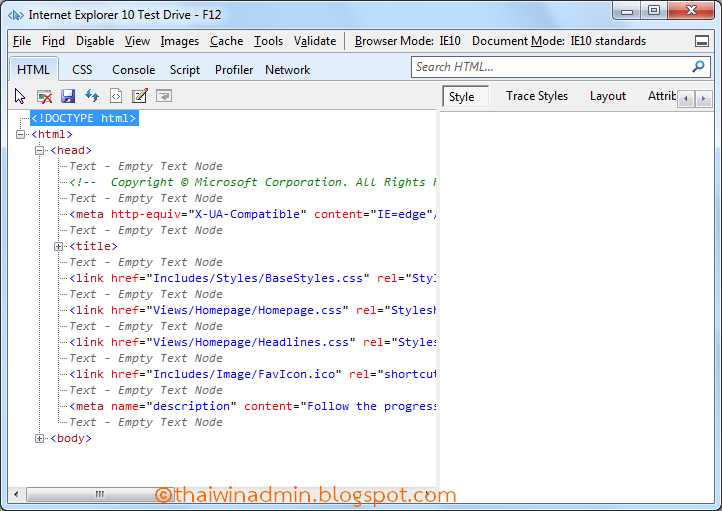Select the <head> tag text
The image size is (722, 511).
(71, 151)
